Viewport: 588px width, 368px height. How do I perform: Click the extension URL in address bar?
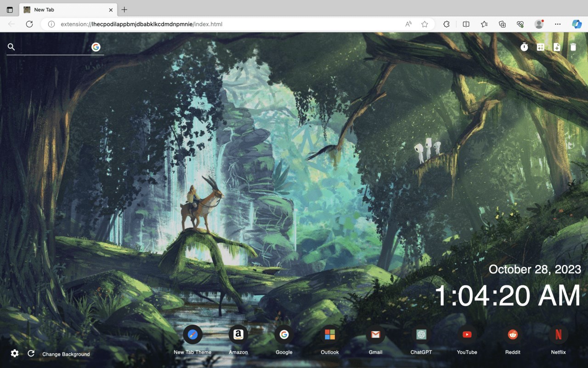[141, 24]
